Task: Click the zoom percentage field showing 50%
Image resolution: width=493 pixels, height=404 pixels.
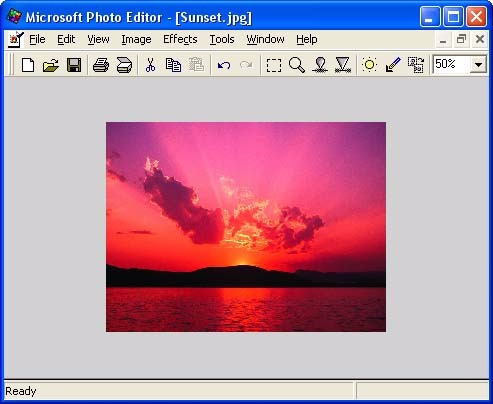Action: (452, 64)
